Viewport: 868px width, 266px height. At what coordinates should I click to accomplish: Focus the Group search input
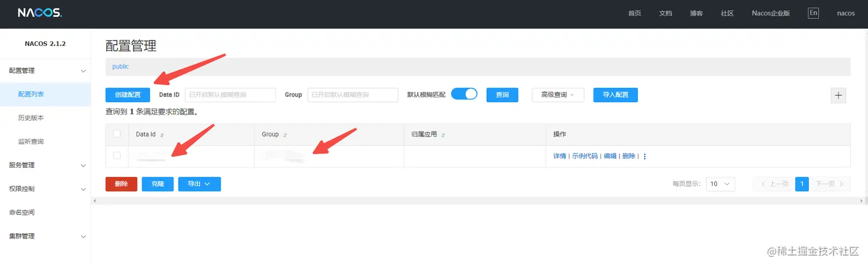352,95
